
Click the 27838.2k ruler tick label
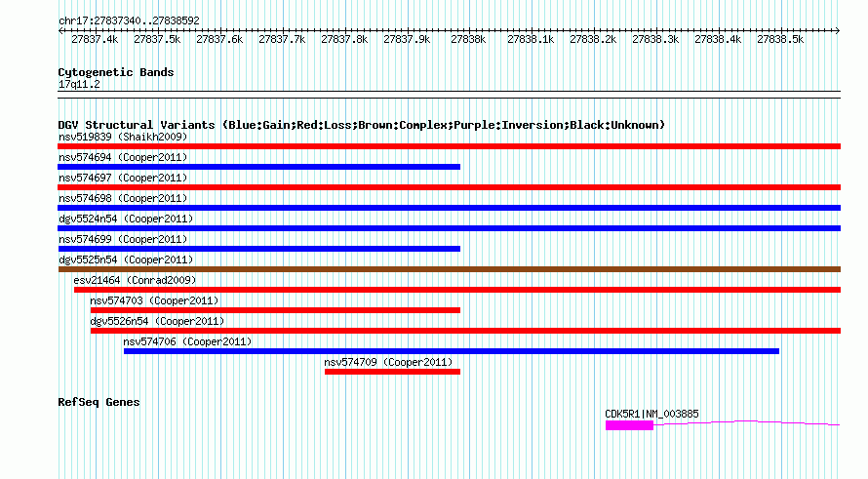click(593, 39)
